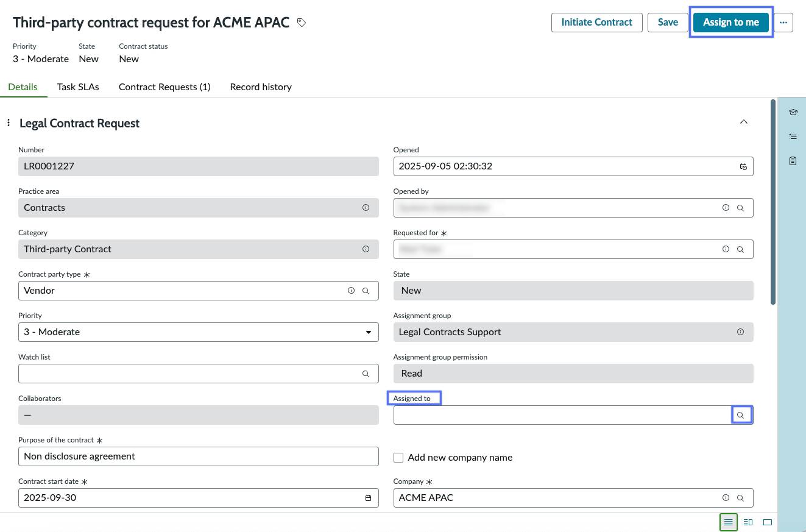Show info for the Practice area field
Screen dimensions: 806x532
[x=366, y=208]
